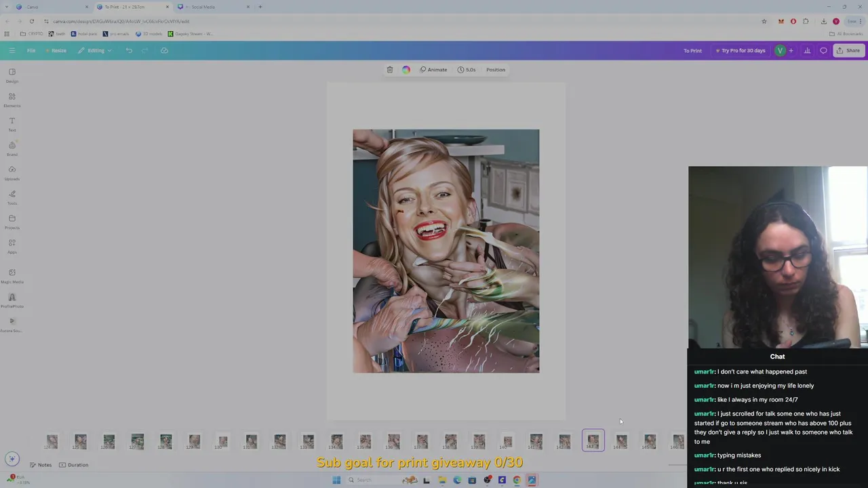The image size is (868, 488).
Task: Open the Text side panel
Action: (x=12, y=124)
